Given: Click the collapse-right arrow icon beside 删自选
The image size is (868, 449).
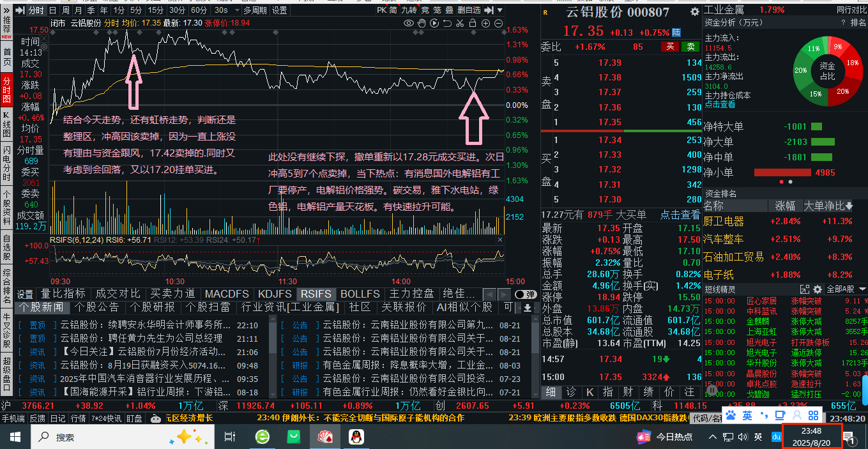Looking at the screenshot, I should 489,10.
